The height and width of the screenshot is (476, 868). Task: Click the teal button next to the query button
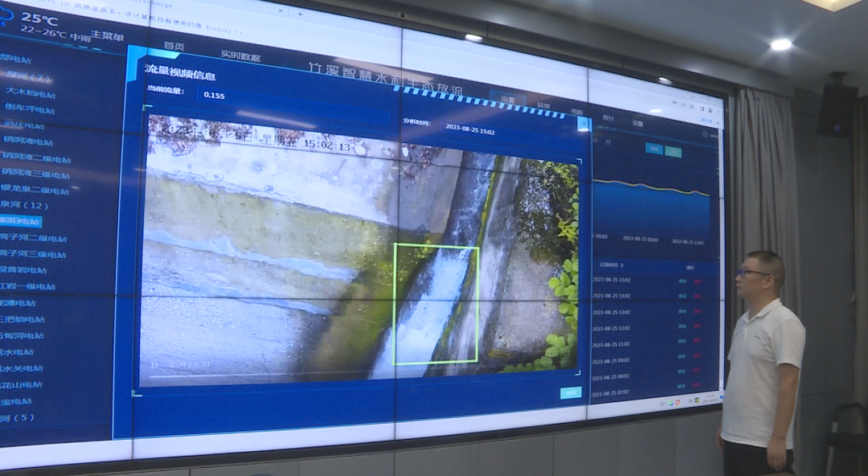[674, 151]
